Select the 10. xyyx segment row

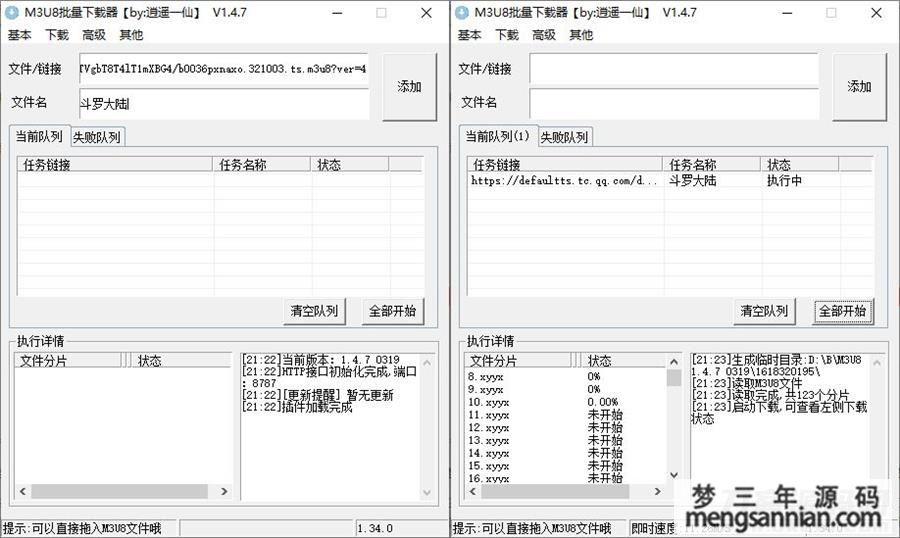tap(565, 402)
